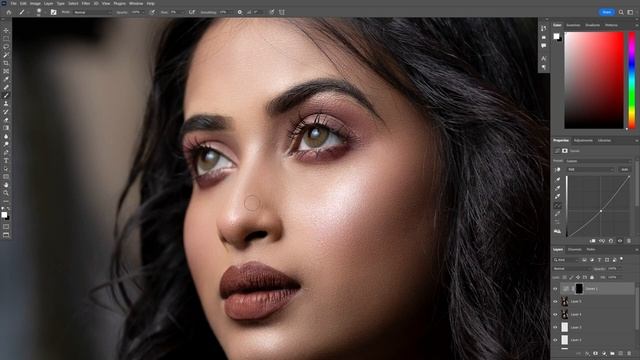Select the Eraser tool
The image size is (640, 360).
(6, 120)
